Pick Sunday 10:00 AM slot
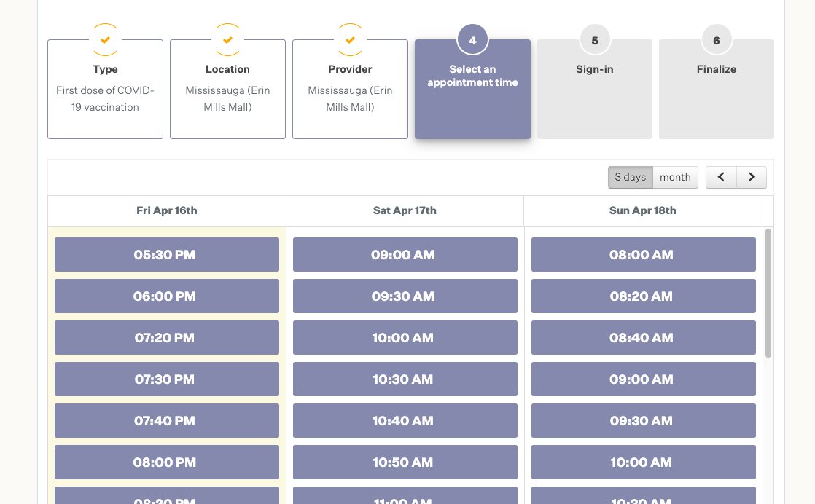Image resolution: width=815 pixels, height=504 pixels. (644, 462)
